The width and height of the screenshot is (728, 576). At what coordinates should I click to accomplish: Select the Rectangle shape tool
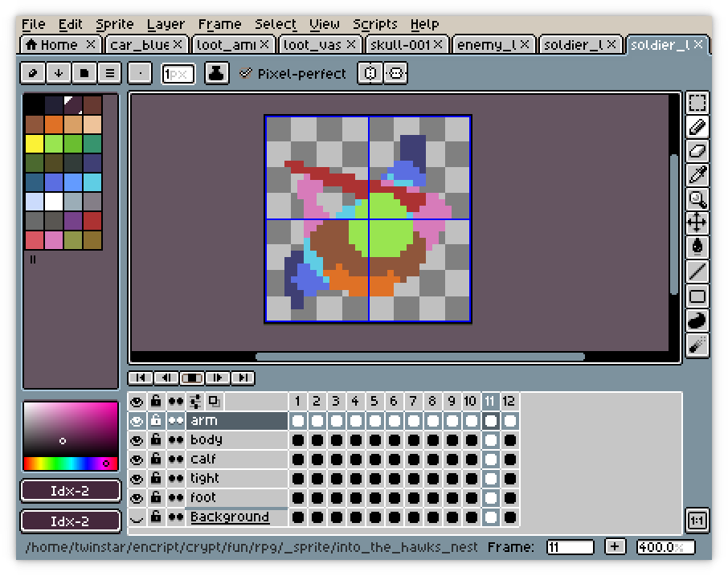click(697, 296)
